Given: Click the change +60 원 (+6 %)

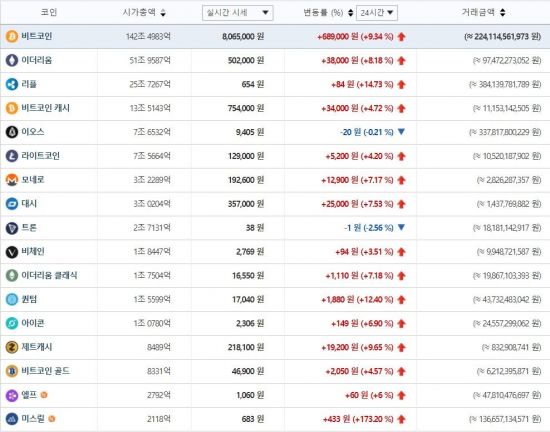Looking at the screenshot, I should (369, 395).
